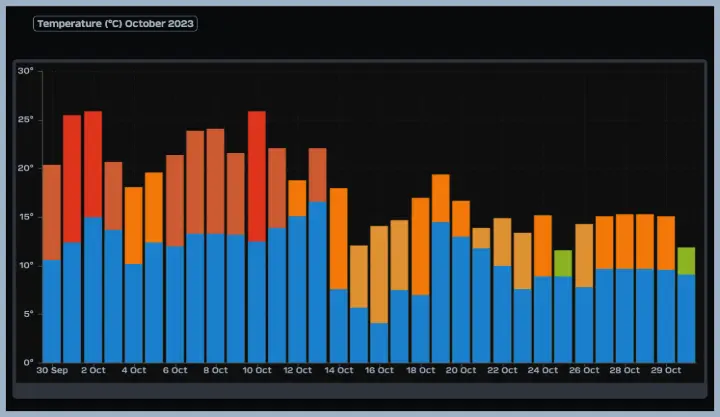Click the horizontal scrollbar below the chart

[360, 390]
